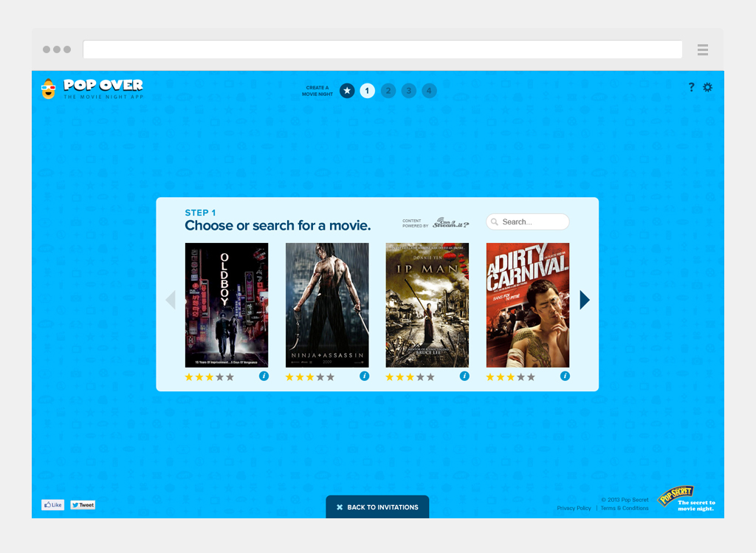Show info for the Oldboy movie
The height and width of the screenshot is (553, 756).
tap(264, 376)
